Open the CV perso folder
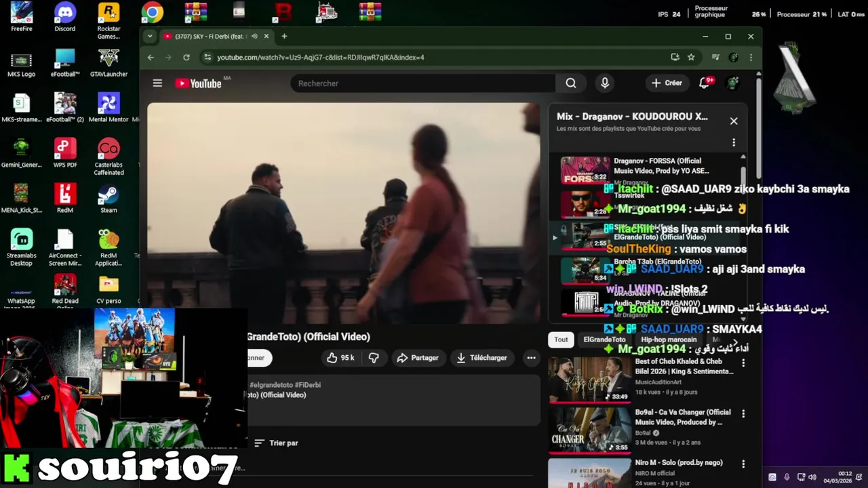This screenshot has height=488, width=868. tap(108, 289)
